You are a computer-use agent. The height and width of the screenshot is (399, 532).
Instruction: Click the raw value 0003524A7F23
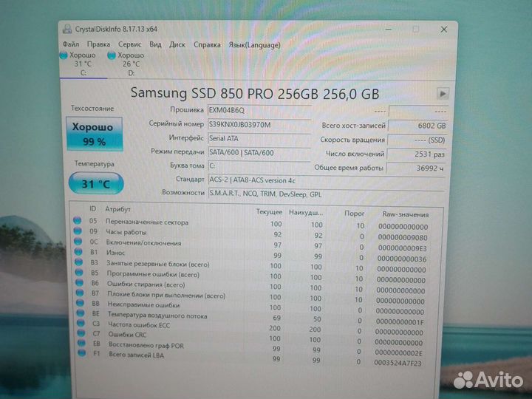(x=398, y=363)
